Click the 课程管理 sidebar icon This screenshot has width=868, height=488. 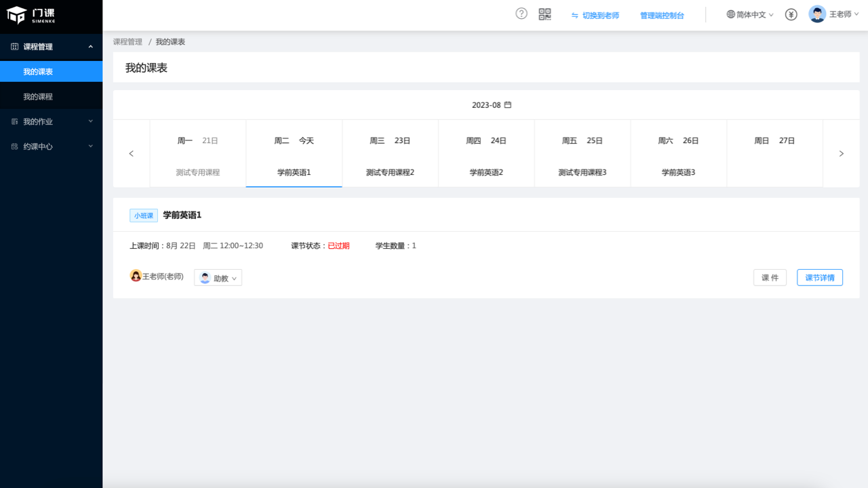(14, 46)
